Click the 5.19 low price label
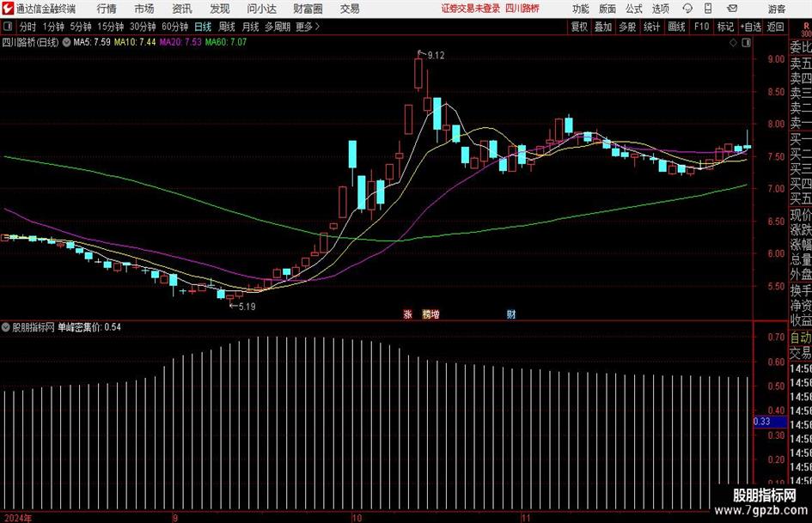Screen dimensions: 812x523 click(247, 307)
